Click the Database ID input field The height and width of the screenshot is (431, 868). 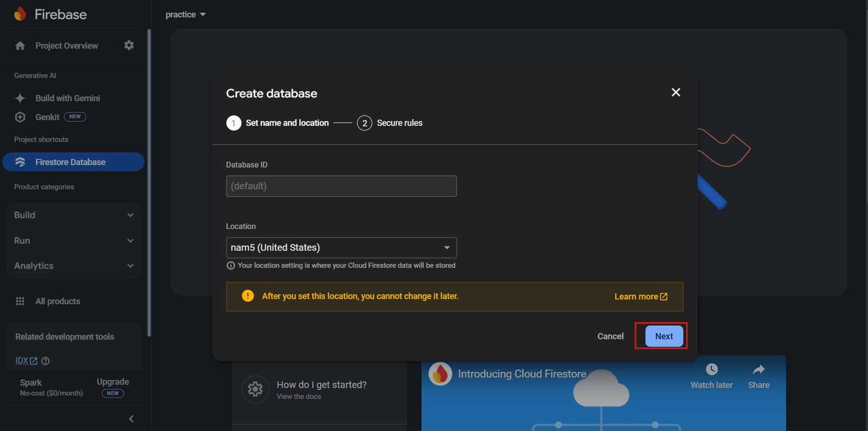[x=341, y=186]
